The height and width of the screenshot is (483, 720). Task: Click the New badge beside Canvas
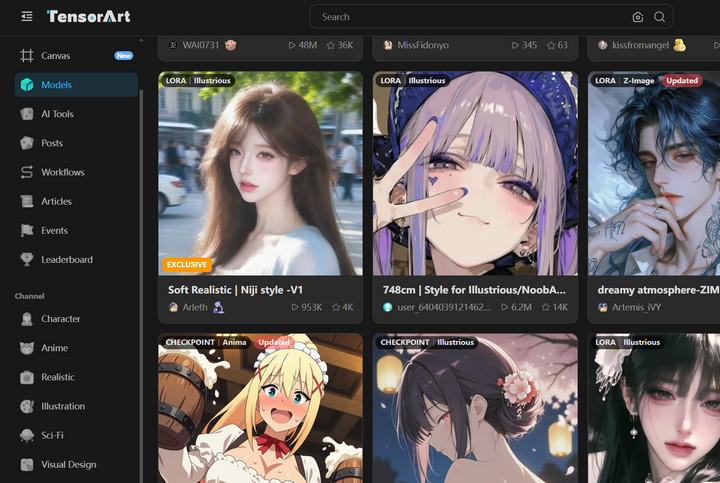click(x=124, y=56)
